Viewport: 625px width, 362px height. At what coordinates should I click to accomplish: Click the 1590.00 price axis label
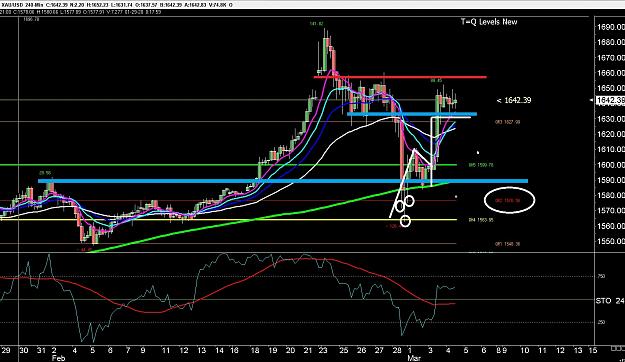(x=611, y=180)
